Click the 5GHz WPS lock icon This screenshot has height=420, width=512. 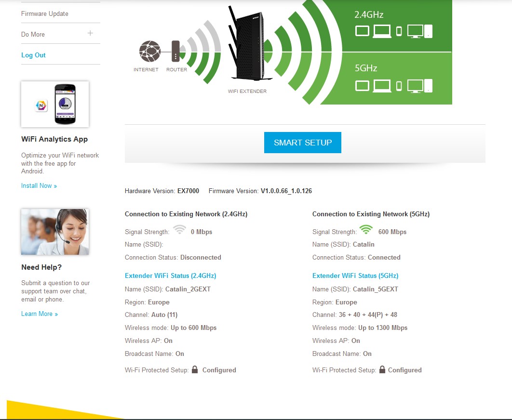pyautogui.click(x=382, y=369)
